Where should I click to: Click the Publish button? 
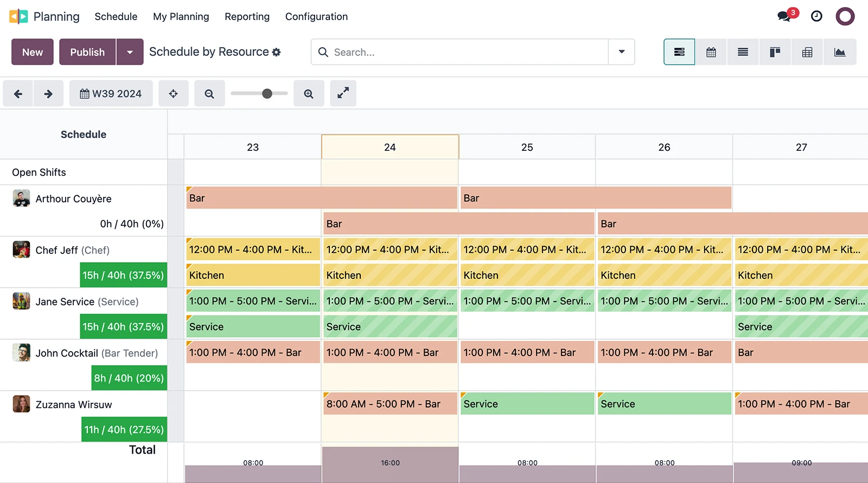pyautogui.click(x=87, y=52)
